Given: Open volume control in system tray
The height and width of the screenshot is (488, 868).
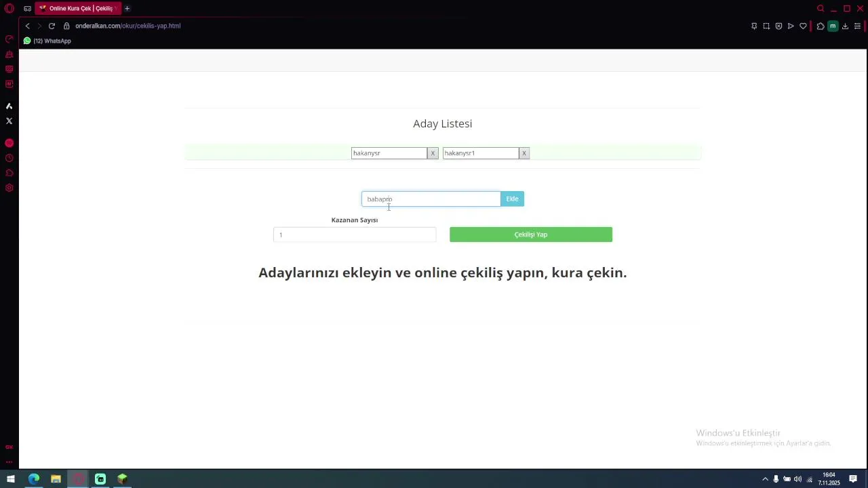Looking at the screenshot, I should point(798,479).
